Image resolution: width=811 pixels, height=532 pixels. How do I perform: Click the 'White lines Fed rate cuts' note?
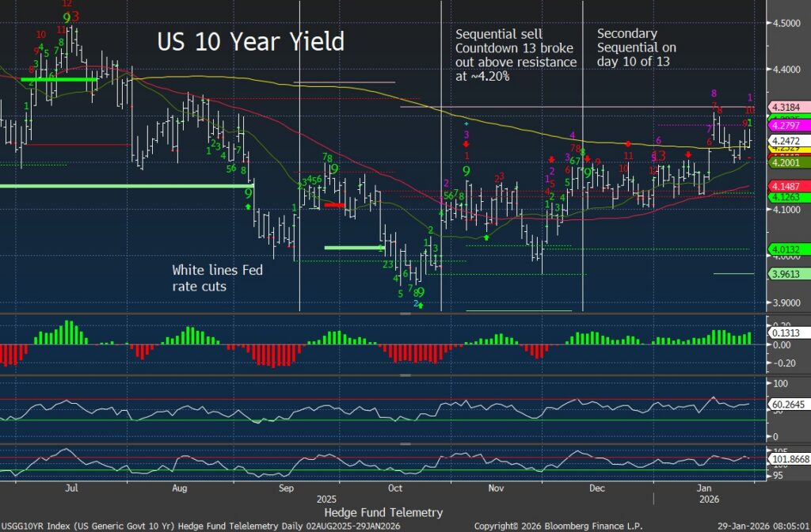(x=217, y=278)
